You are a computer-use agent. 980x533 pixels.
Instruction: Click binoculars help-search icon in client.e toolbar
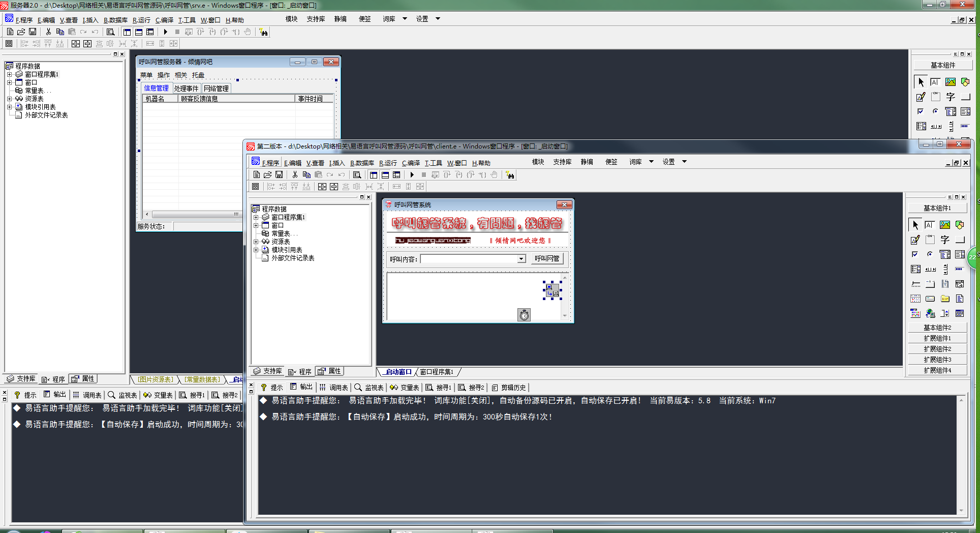(510, 175)
